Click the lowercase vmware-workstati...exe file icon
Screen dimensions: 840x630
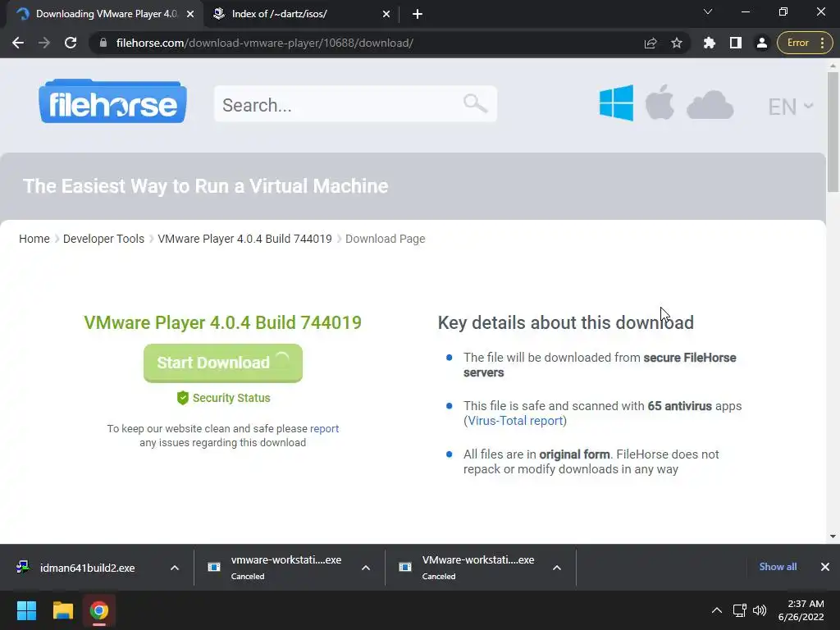click(214, 568)
